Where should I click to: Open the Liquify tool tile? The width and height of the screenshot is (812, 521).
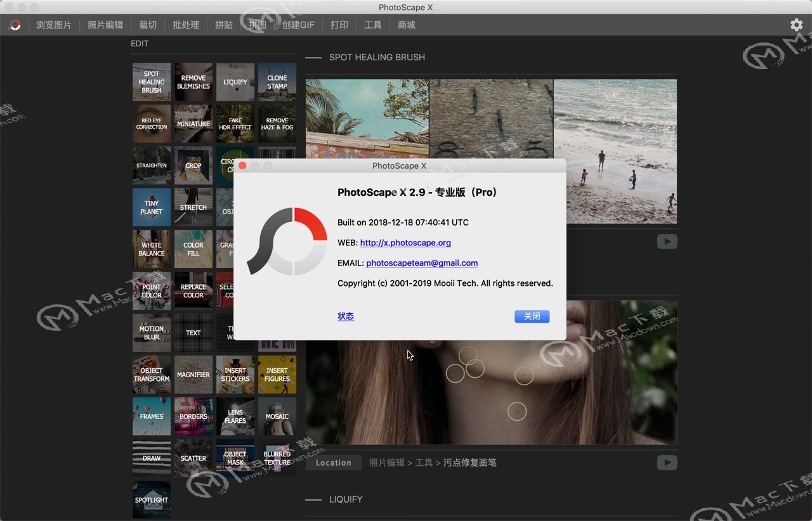click(x=235, y=82)
